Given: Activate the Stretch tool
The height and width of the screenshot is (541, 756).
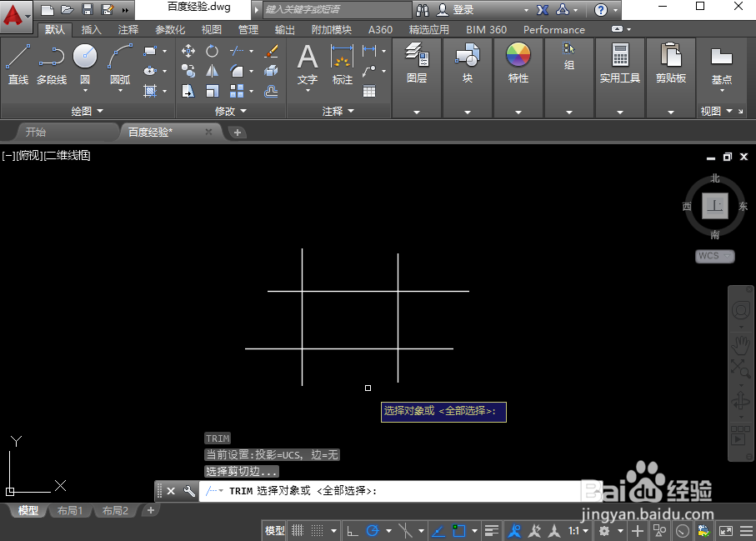Looking at the screenshot, I should (x=188, y=91).
